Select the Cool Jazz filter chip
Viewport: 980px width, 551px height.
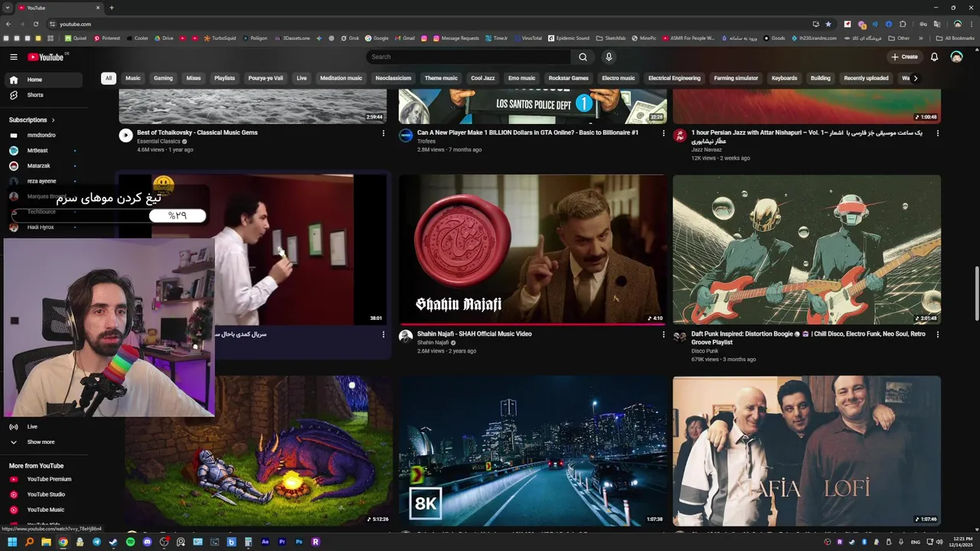[482, 78]
